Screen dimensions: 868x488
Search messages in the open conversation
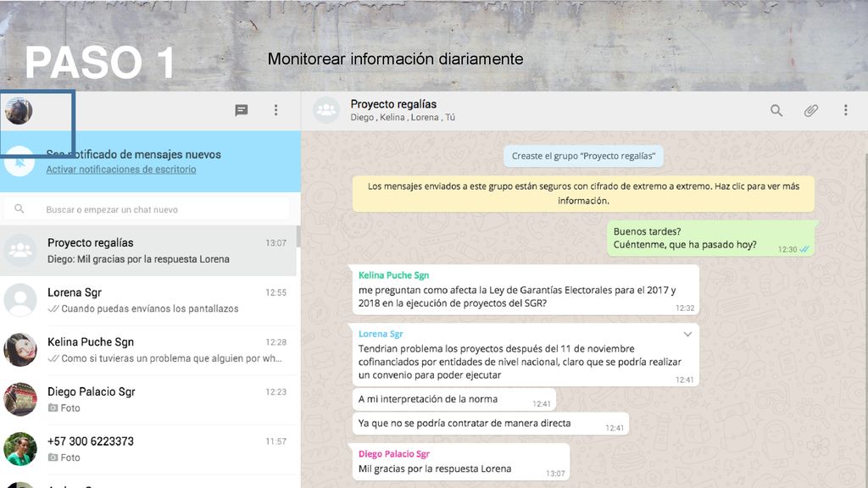[776, 110]
